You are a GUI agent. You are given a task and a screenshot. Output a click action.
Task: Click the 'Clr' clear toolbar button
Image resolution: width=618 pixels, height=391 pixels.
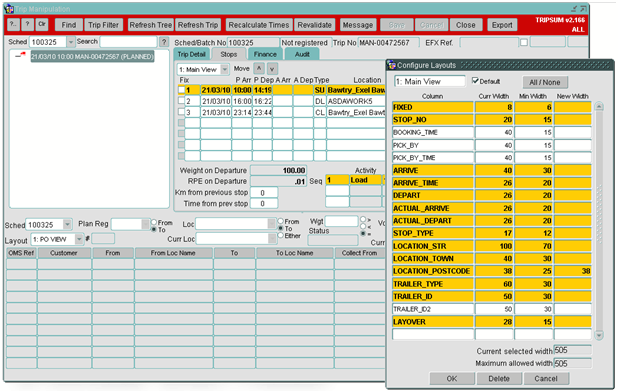pos(42,24)
